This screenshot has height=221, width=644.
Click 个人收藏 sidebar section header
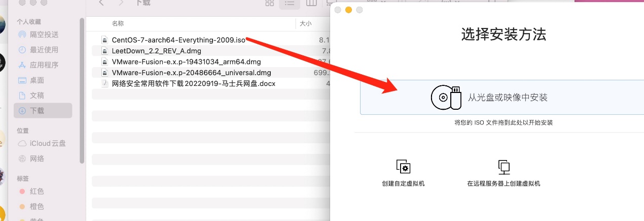coord(29,22)
